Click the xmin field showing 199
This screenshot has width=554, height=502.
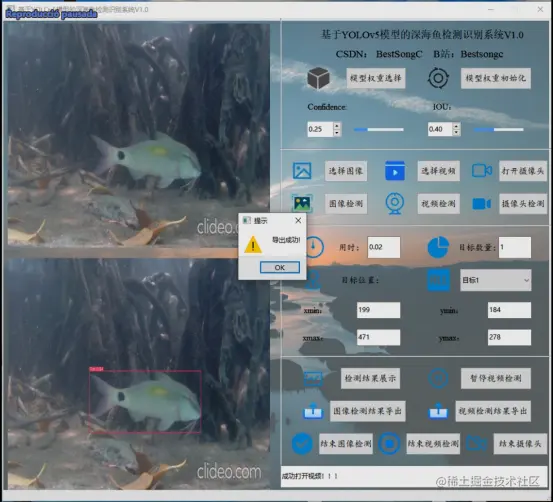[378, 310]
